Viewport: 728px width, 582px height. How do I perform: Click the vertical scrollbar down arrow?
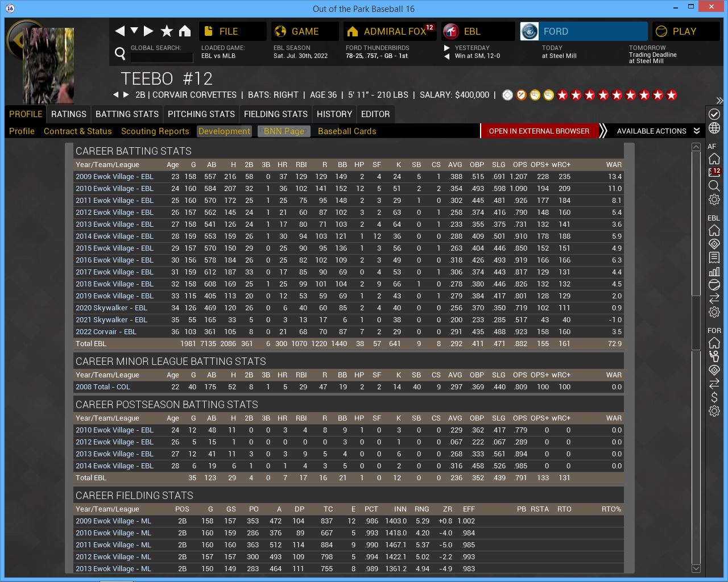696,568
